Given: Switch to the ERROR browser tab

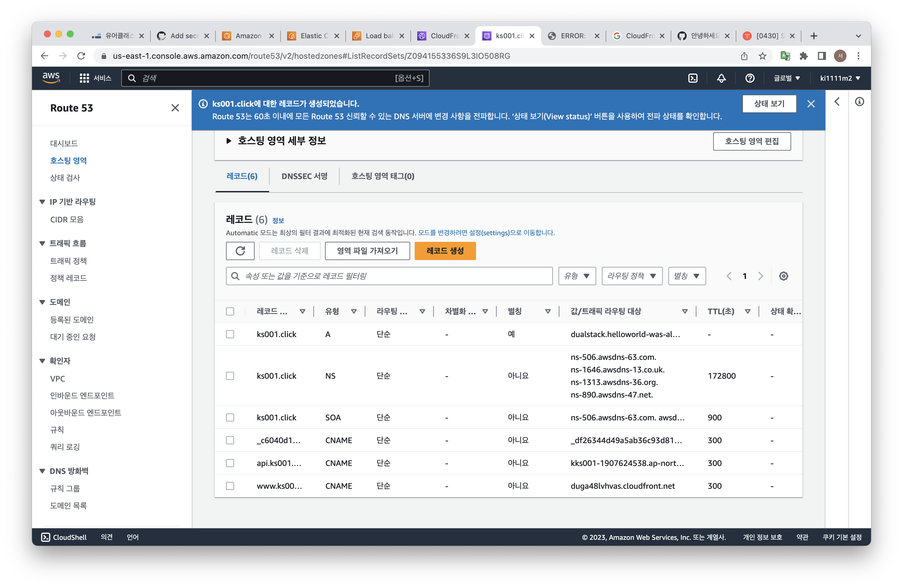Looking at the screenshot, I should pyautogui.click(x=573, y=36).
